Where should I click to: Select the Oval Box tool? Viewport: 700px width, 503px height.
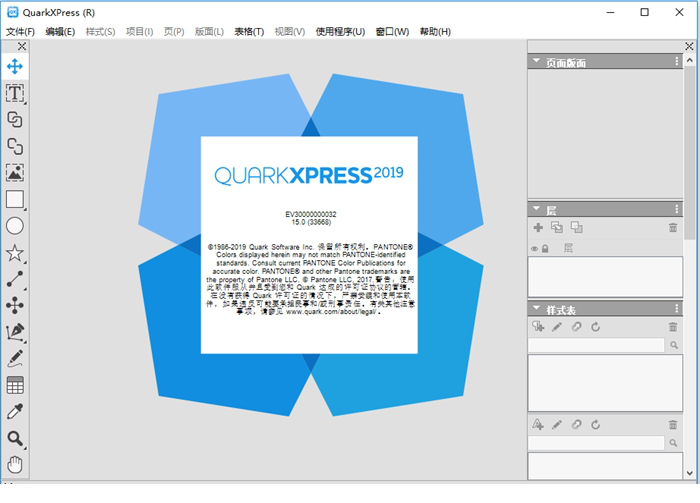15,226
